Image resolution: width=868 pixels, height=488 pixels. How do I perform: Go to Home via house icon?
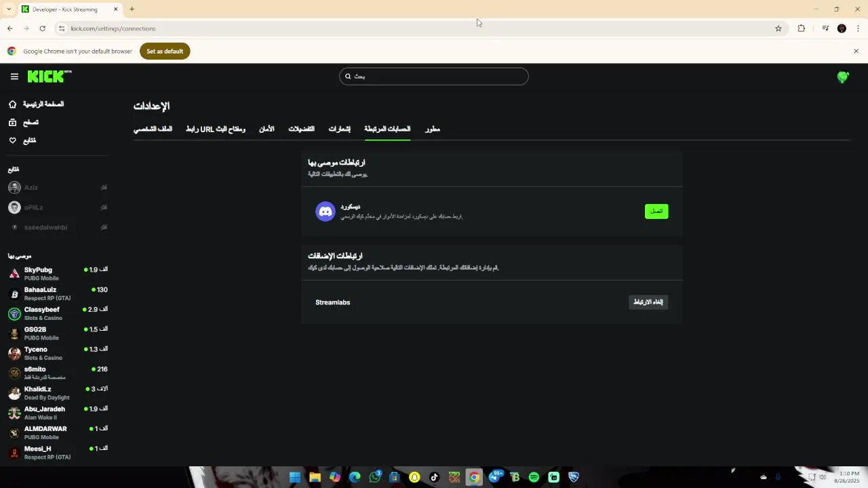(x=12, y=104)
